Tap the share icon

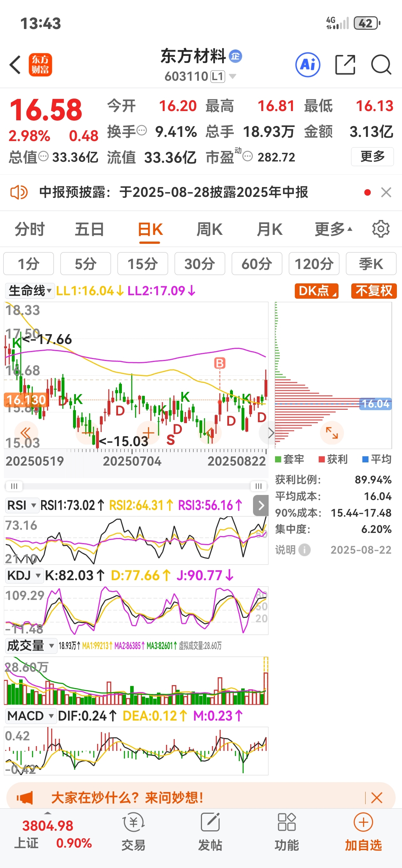coord(346,65)
